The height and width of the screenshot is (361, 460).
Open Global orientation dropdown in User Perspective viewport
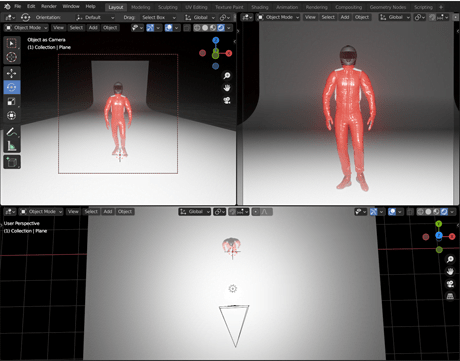[x=195, y=212]
